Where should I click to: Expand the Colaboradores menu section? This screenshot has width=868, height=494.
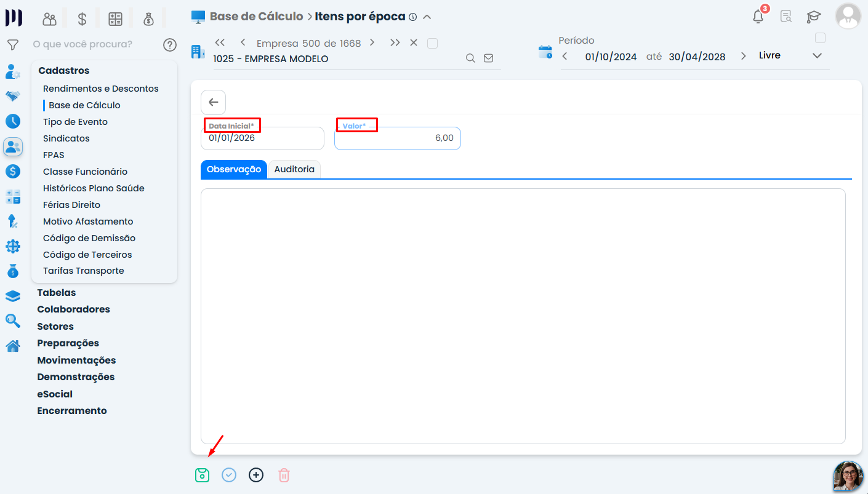(73, 309)
